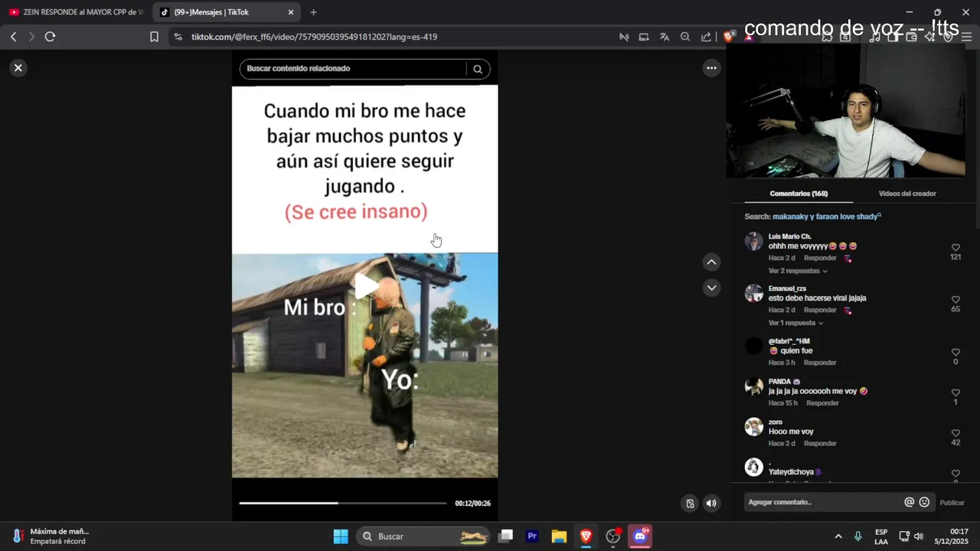Expand Ver 2 respuestas
This screenshot has height=551, width=980.
click(x=798, y=271)
